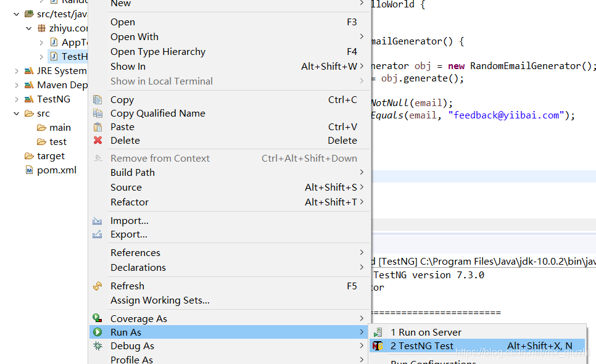596x364 pixels.
Task: Expand the TestNG library node
Action: [x=17, y=99]
